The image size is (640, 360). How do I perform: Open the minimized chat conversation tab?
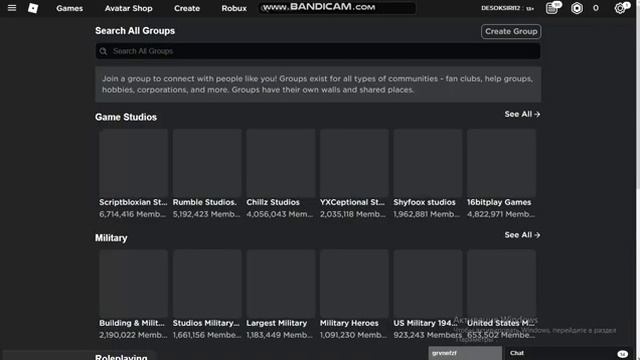point(465,353)
